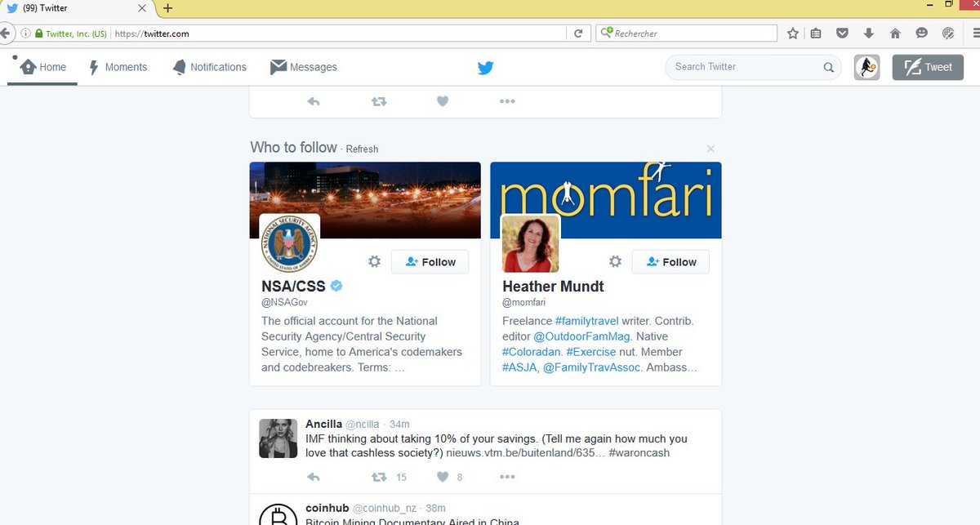The image size is (980, 525).
Task: Open the @FamilyTravAssoc mention
Action: 594,367
